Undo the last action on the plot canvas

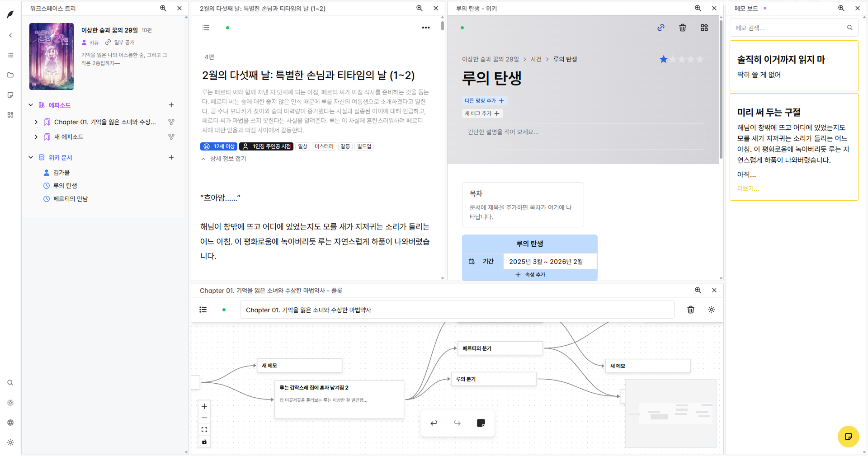[434, 423]
